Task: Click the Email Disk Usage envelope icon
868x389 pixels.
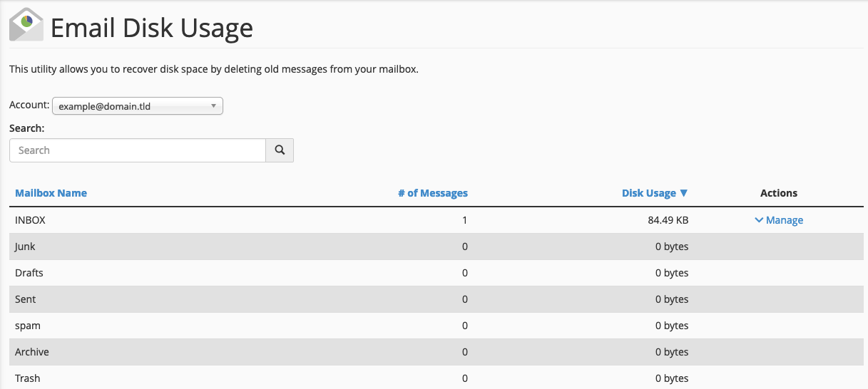Action: point(26,25)
